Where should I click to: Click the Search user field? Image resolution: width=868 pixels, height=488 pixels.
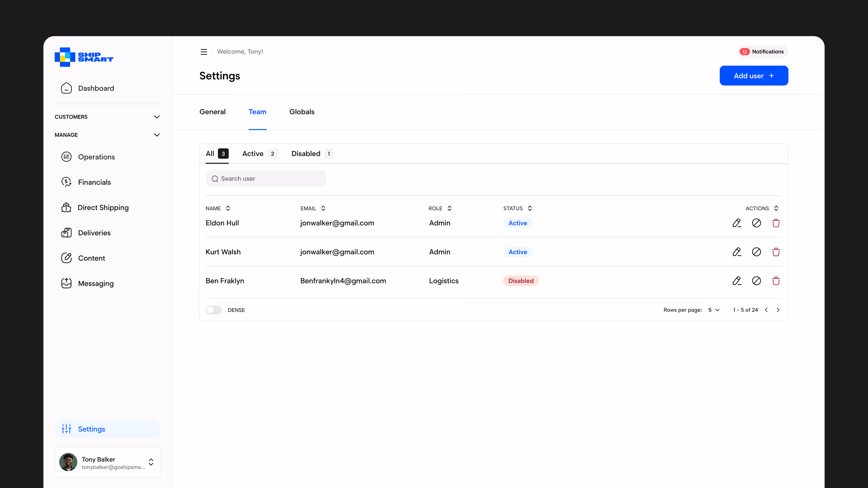click(x=266, y=178)
